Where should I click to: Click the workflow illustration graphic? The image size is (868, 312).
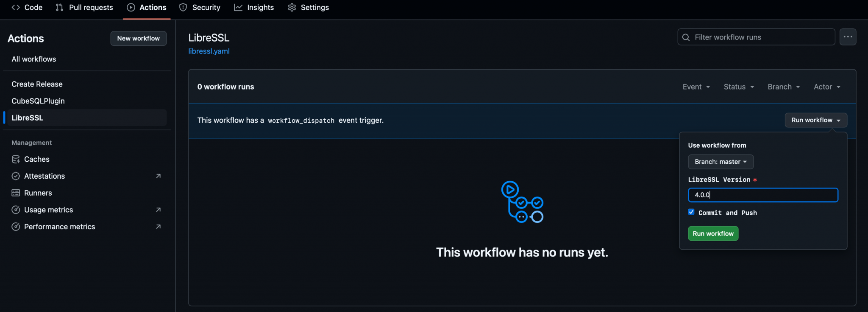pyautogui.click(x=522, y=202)
